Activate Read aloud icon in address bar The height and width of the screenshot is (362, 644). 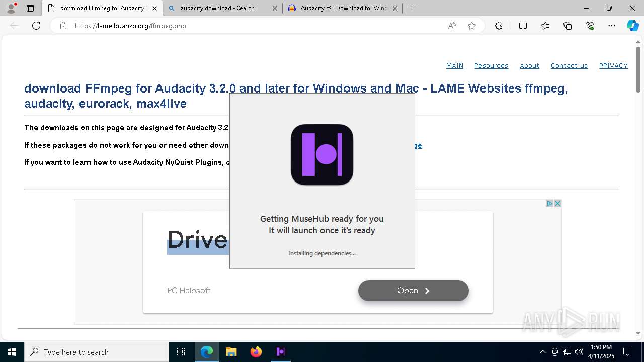[x=452, y=26]
